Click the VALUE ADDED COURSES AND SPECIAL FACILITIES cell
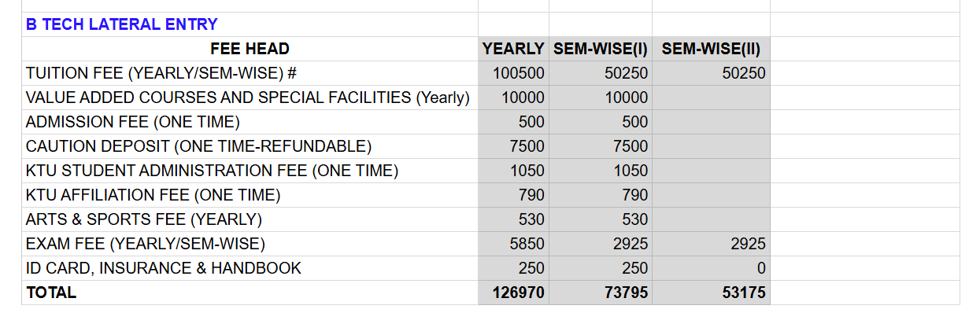The width and height of the screenshot is (980, 324). click(x=250, y=98)
